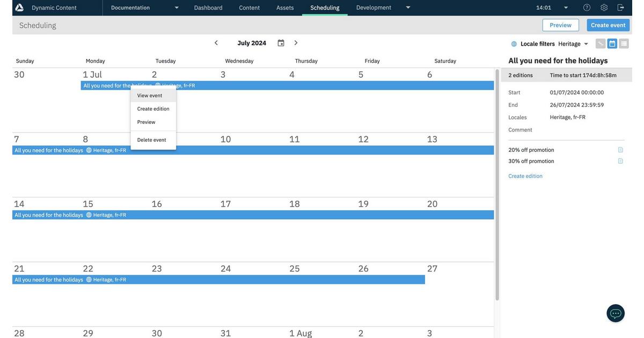Click the July 21 week event bar
Viewport: 644px width, 338px height.
coord(219,280)
